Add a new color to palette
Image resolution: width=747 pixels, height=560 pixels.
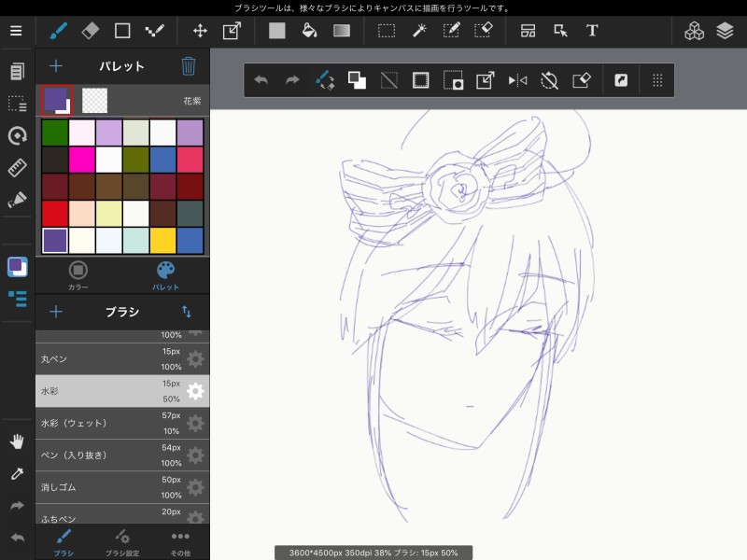tap(56, 66)
